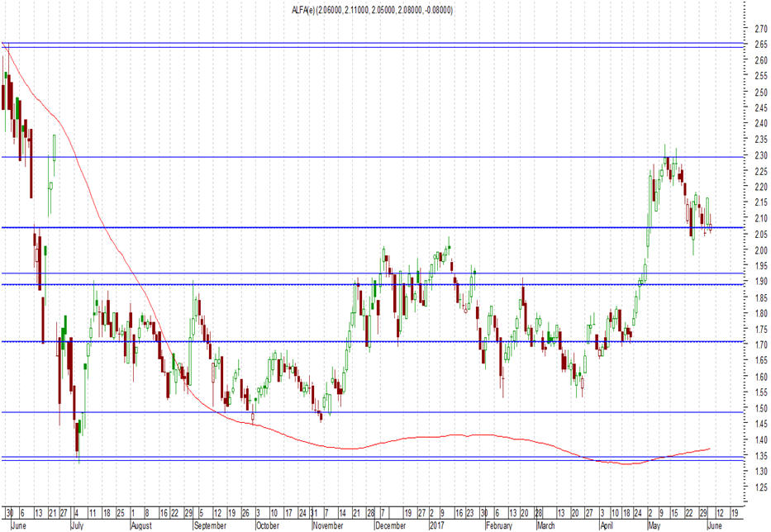The width and height of the screenshot is (771, 532).
Task: Click the September month label
Action: point(210,525)
